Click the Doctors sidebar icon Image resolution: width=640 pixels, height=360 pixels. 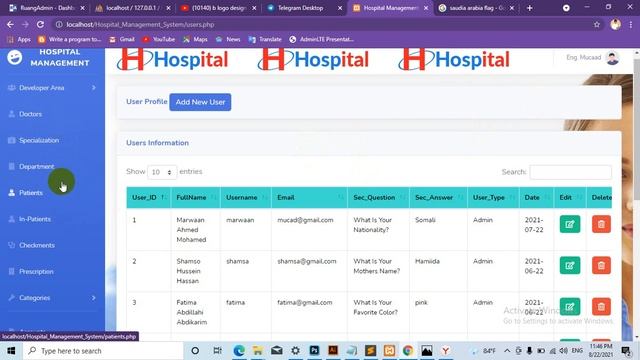pos(11,114)
